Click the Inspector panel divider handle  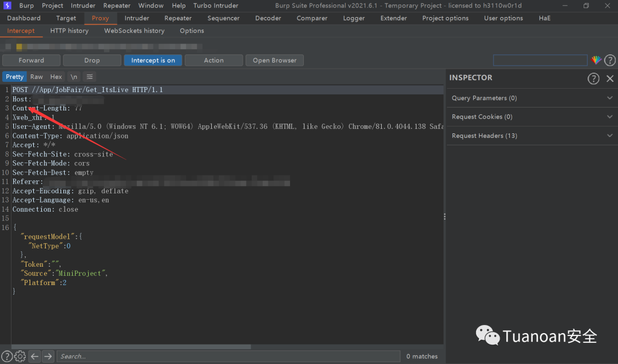pos(445,217)
